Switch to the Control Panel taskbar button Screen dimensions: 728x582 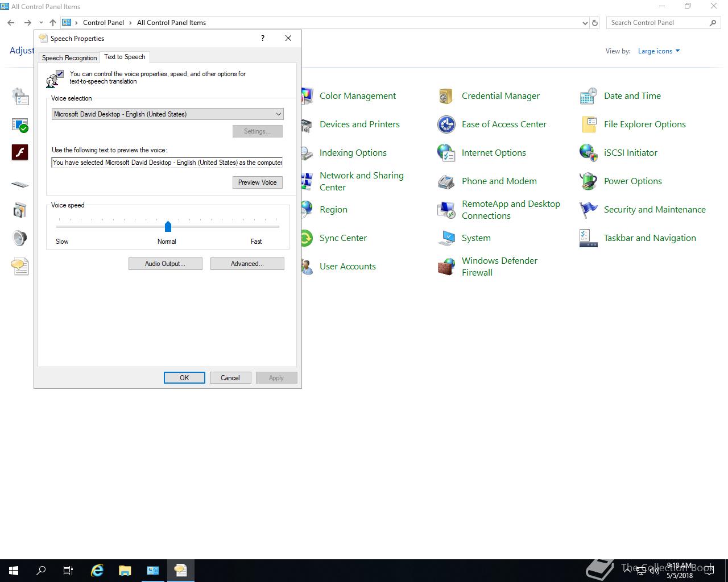(153, 571)
